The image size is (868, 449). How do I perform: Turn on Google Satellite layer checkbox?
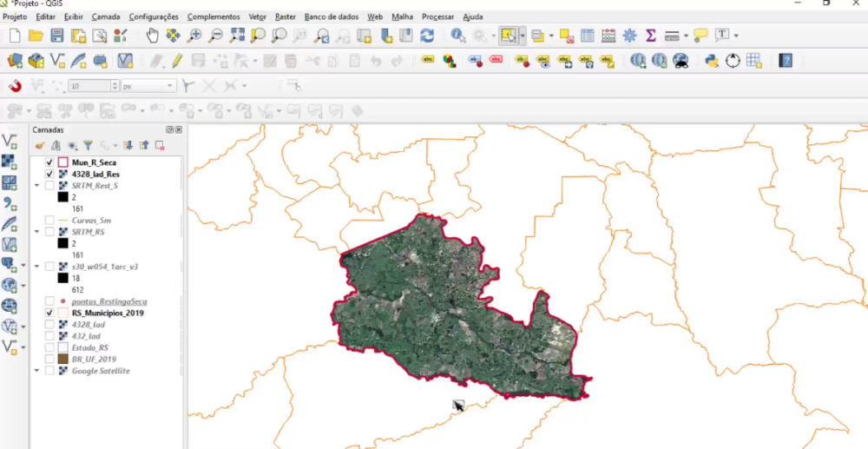click(49, 371)
